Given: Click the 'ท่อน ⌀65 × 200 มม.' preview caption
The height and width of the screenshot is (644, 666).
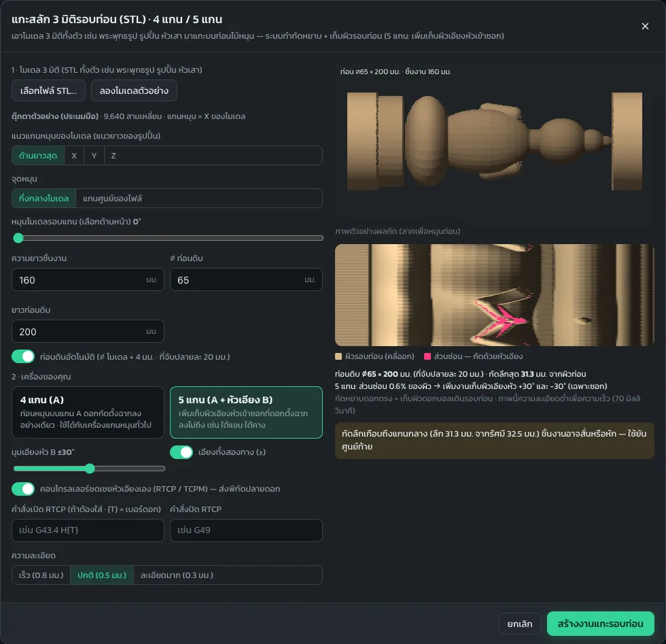Looking at the screenshot, I should [396, 72].
